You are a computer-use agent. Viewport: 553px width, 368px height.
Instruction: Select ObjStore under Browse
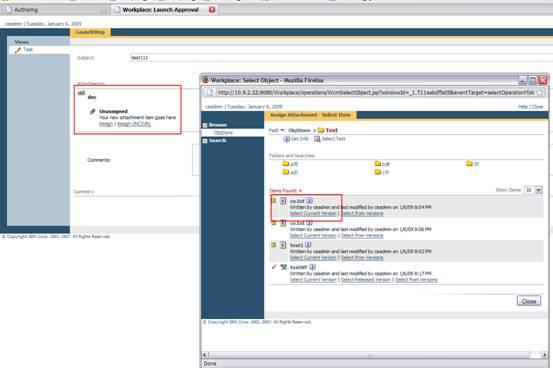click(x=223, y=133)
